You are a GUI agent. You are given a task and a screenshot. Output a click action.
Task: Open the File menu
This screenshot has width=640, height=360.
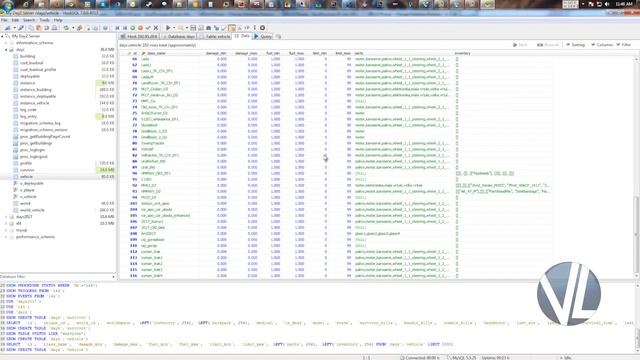click(4, 20)
